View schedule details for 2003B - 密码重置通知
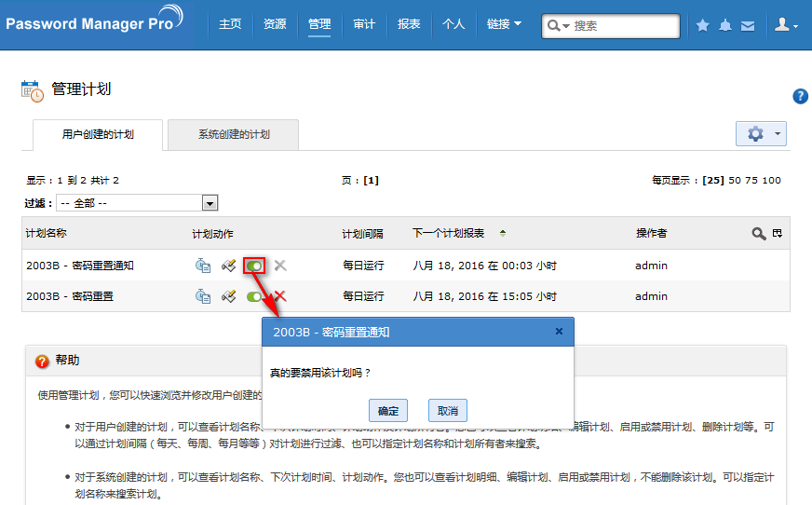This screenshot has width=812, height=505. 202,266
